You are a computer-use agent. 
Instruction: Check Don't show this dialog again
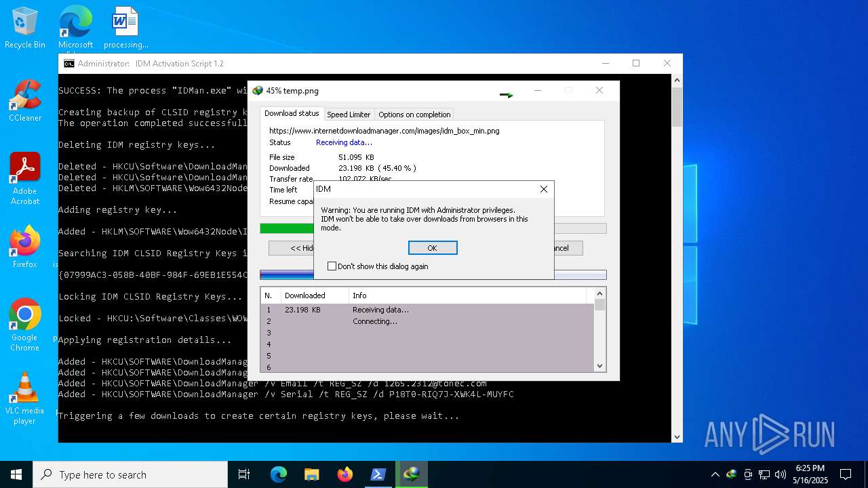coord(332,266)
